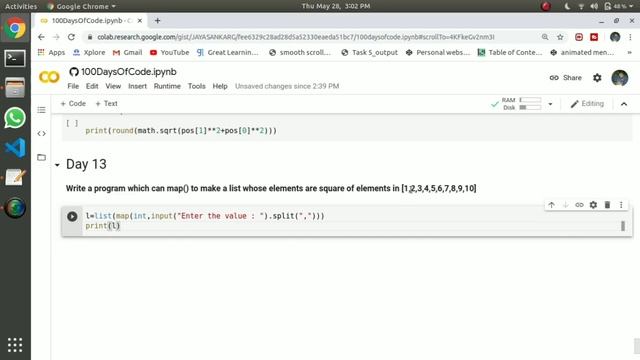Viewport: 640px width, 360px height.
Task: Go back in browser history
Action: (x=41, y=37)
